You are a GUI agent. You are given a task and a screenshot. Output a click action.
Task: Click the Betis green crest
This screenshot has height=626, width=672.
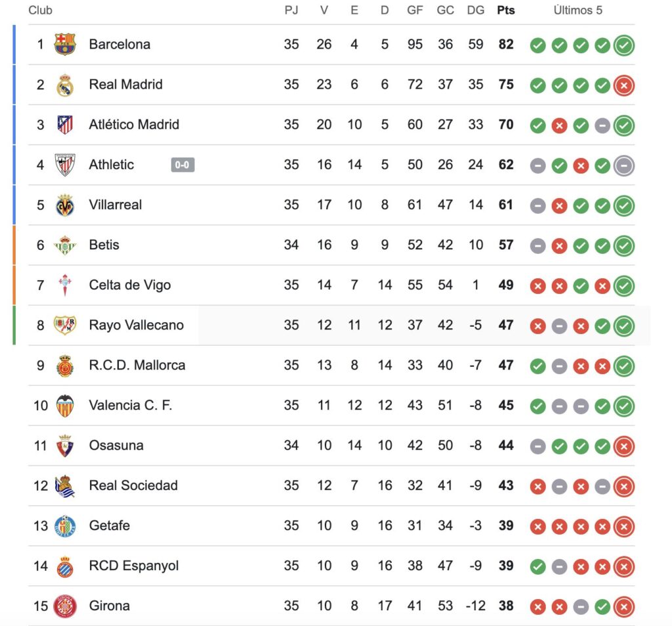(x=65, y=245)
